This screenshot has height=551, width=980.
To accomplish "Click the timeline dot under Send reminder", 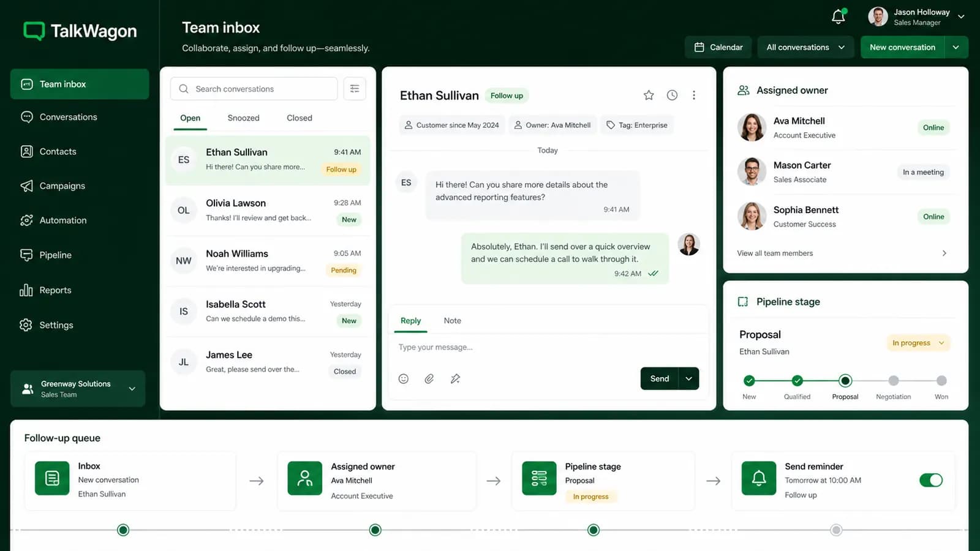I will 836,530.
